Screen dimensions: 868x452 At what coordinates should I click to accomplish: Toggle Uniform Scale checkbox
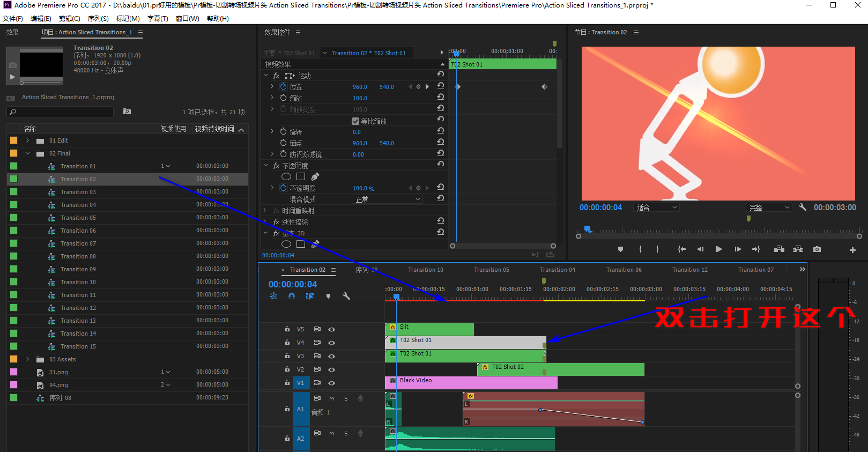click(x=355, y=121)
